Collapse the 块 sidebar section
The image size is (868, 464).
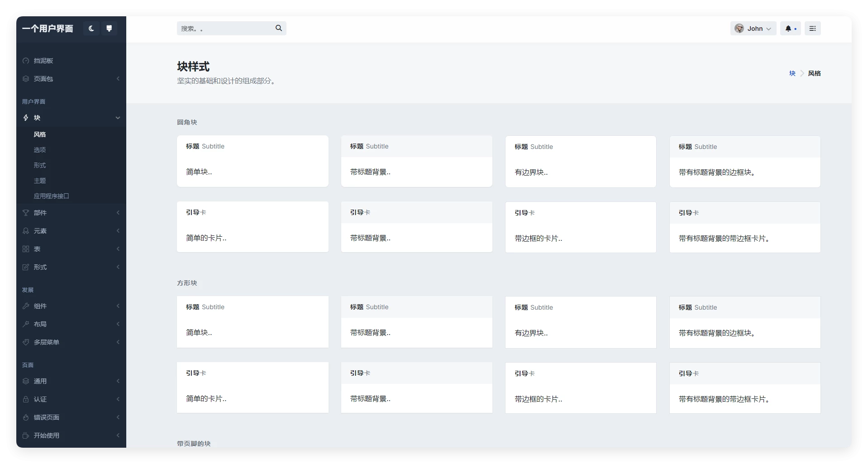[x=71, y=118]
